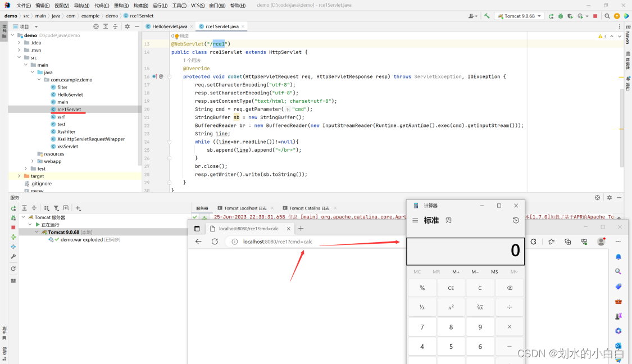
Task: Rerun Tomcat from the top toolbar
Action: (551, 16)
